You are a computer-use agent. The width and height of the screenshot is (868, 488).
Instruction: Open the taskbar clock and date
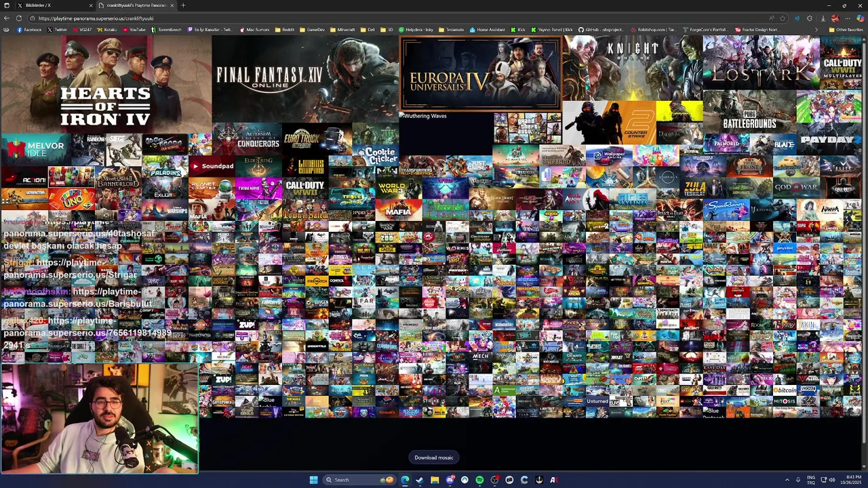(850, 480)
